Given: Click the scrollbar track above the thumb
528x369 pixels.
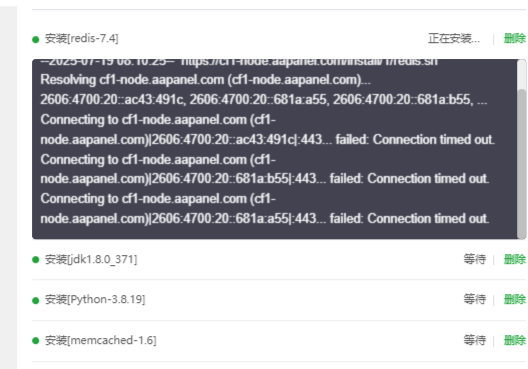Looking at the screenshot, I should click(522, 74).
